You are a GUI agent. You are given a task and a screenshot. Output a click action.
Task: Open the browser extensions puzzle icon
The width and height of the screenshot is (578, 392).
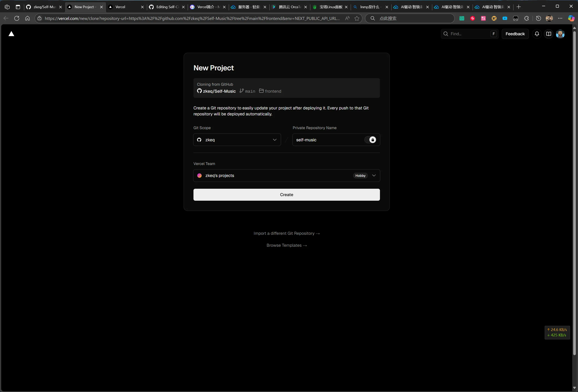coord(526,18)
